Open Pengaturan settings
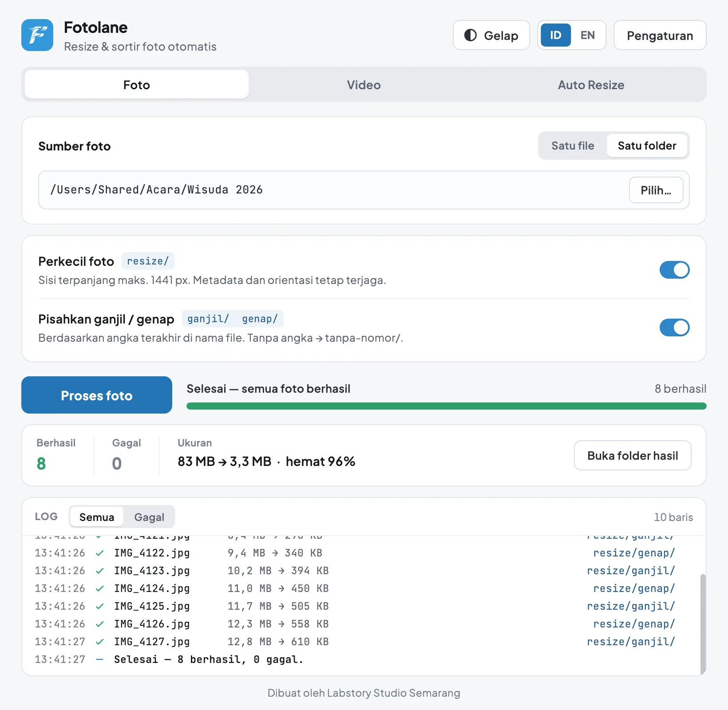This screenshot has width=728, height=710. point(660,35)
